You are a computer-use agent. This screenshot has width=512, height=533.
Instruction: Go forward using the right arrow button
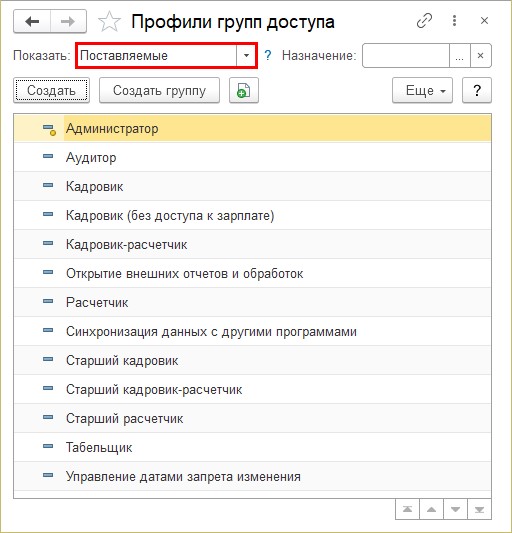tap(68, 21)
